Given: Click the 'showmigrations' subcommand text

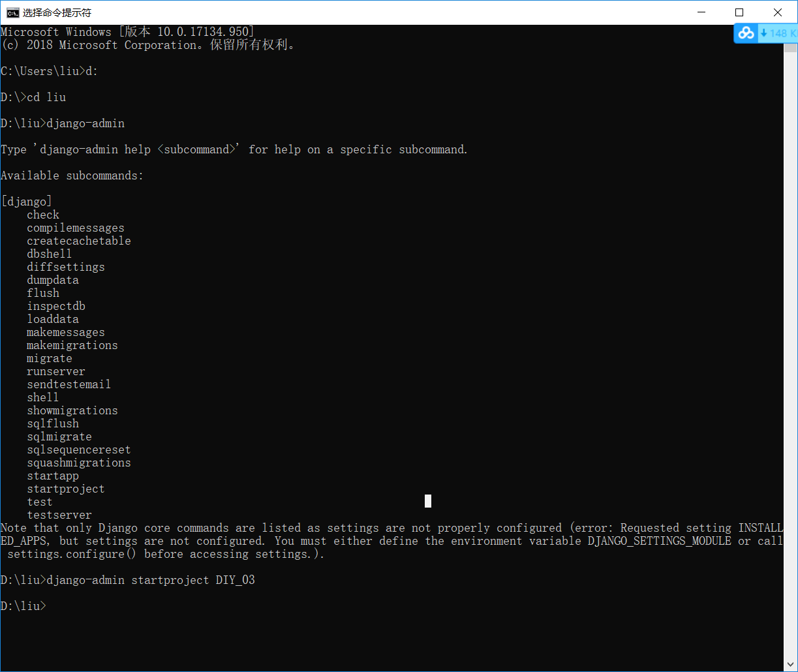Looking at the screenshot, I should [72, 410].
